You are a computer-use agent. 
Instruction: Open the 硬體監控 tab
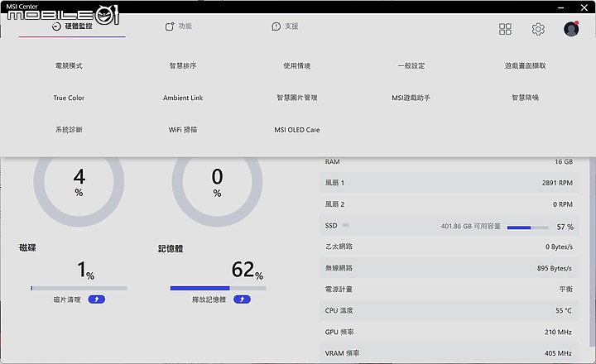click(72, 26)
